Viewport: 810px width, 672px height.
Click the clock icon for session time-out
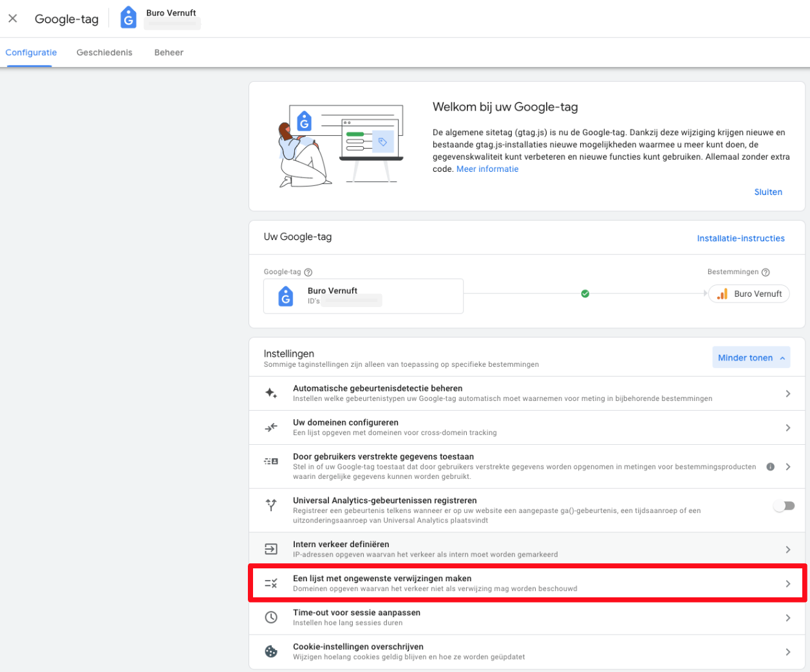coord(271,617)
